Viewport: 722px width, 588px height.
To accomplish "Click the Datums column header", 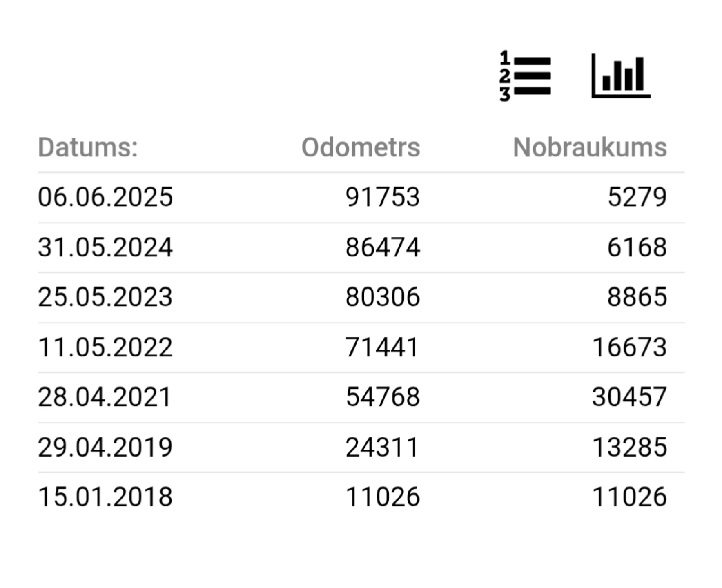I will pos(88,147).
